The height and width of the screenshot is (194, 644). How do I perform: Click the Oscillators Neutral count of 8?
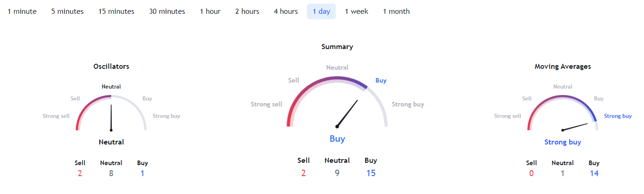tap(111, 173)
